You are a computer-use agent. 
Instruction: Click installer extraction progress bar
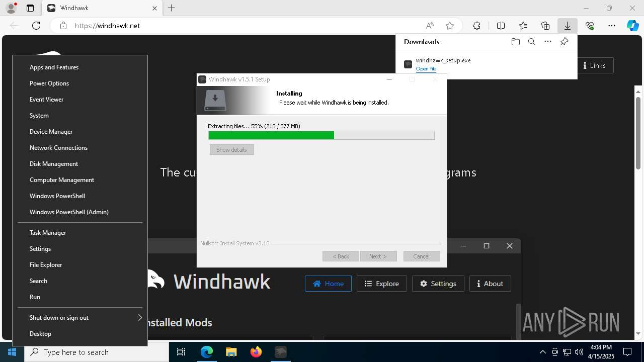point(321,135)
